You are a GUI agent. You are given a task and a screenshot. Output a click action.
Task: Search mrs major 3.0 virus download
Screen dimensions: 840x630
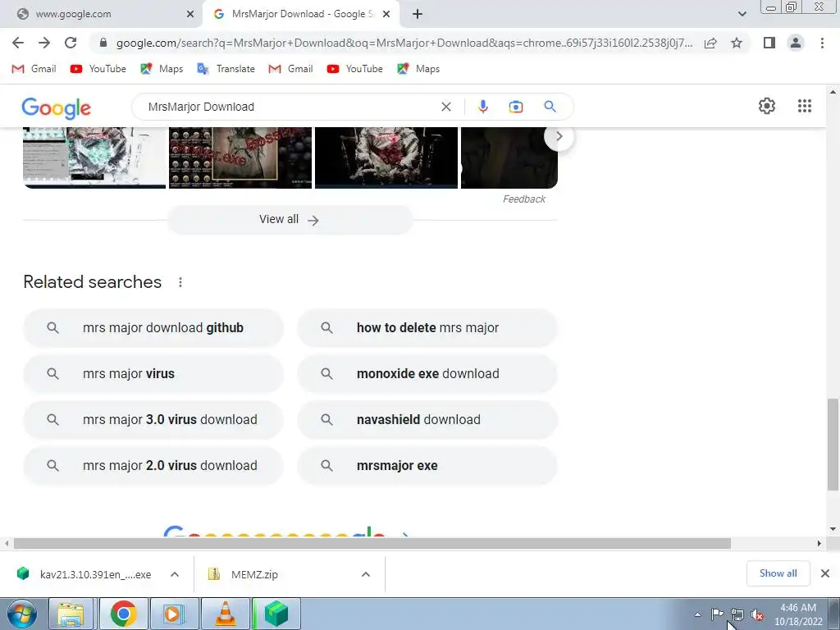pos(153,420)
